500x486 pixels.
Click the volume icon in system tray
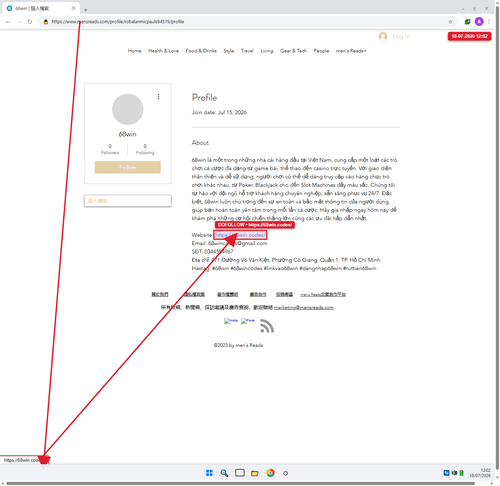[454, 473]
